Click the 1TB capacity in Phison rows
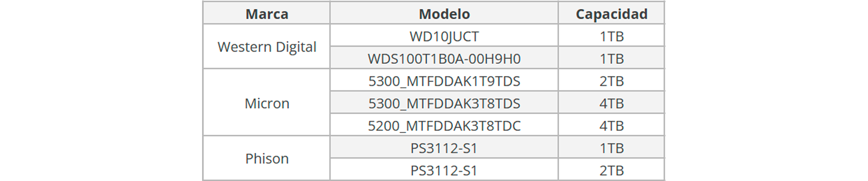The height and width of the screenshot is (181, 868). [611, 148]
